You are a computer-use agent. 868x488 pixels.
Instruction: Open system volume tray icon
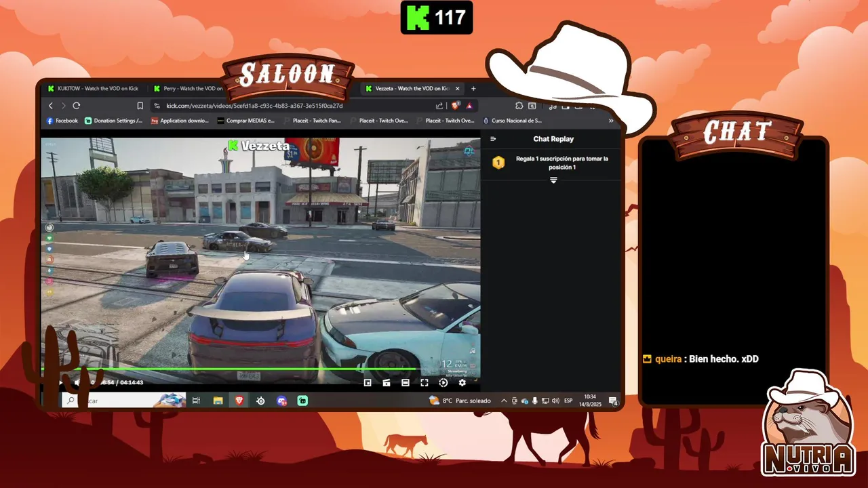point(555,401)
